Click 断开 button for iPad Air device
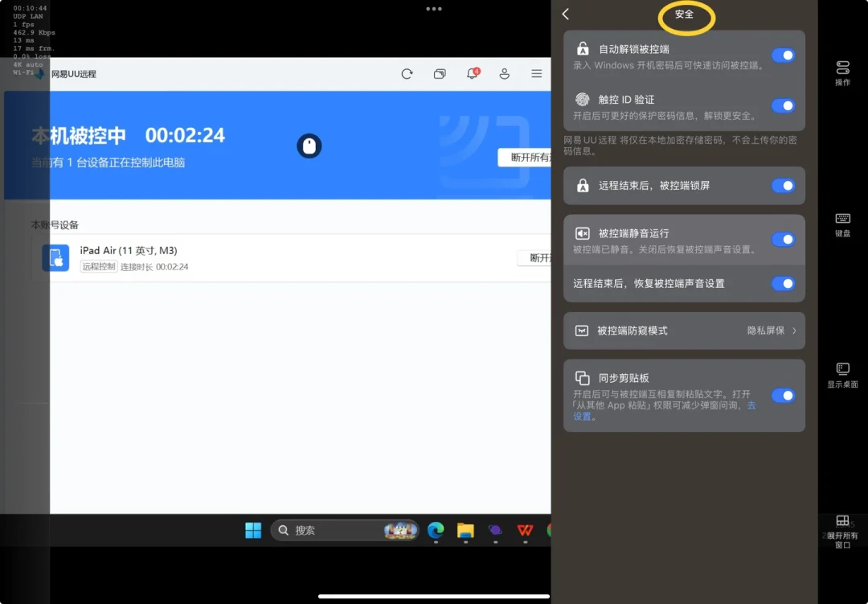 534,258
